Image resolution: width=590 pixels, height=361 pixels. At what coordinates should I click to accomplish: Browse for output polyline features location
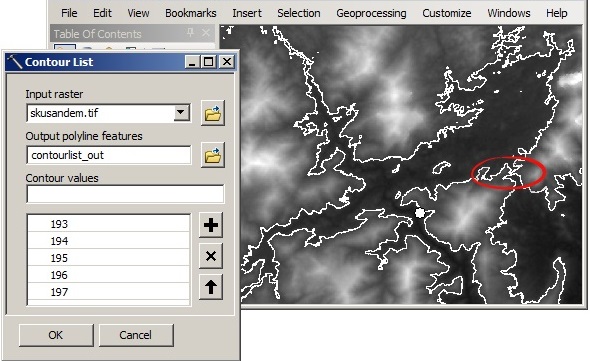(x=213, y=155)
